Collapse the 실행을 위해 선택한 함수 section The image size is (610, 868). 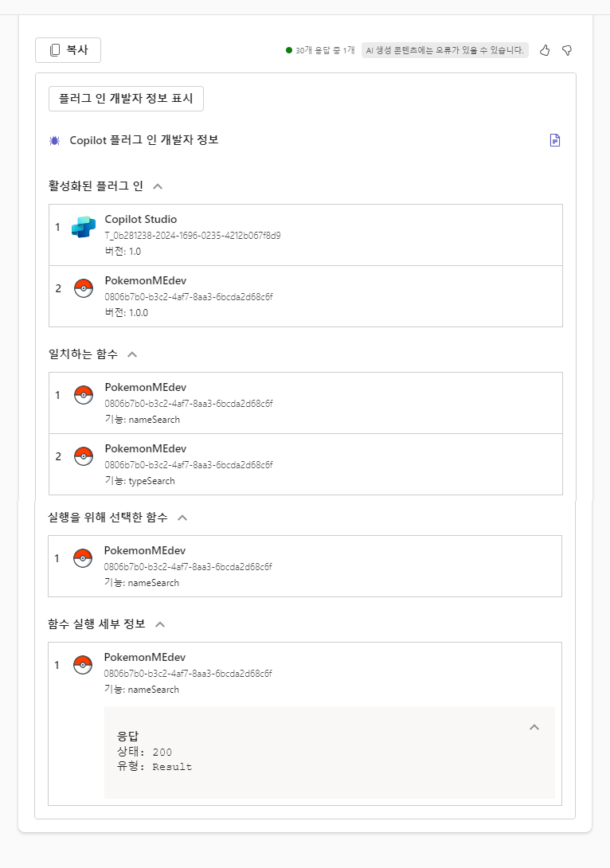coord(182,518)
